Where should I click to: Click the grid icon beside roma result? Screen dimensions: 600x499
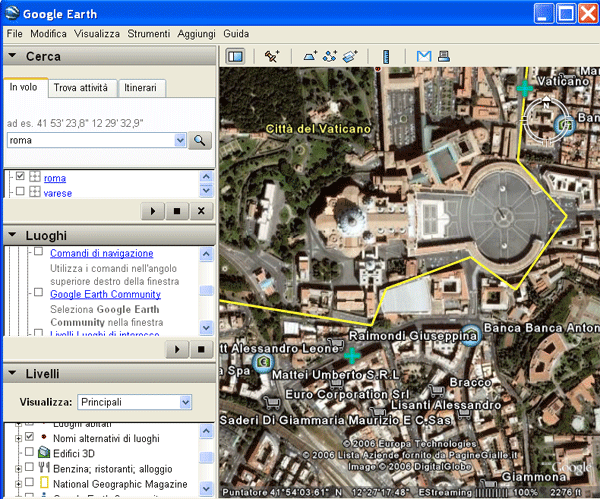click(35, 176)
